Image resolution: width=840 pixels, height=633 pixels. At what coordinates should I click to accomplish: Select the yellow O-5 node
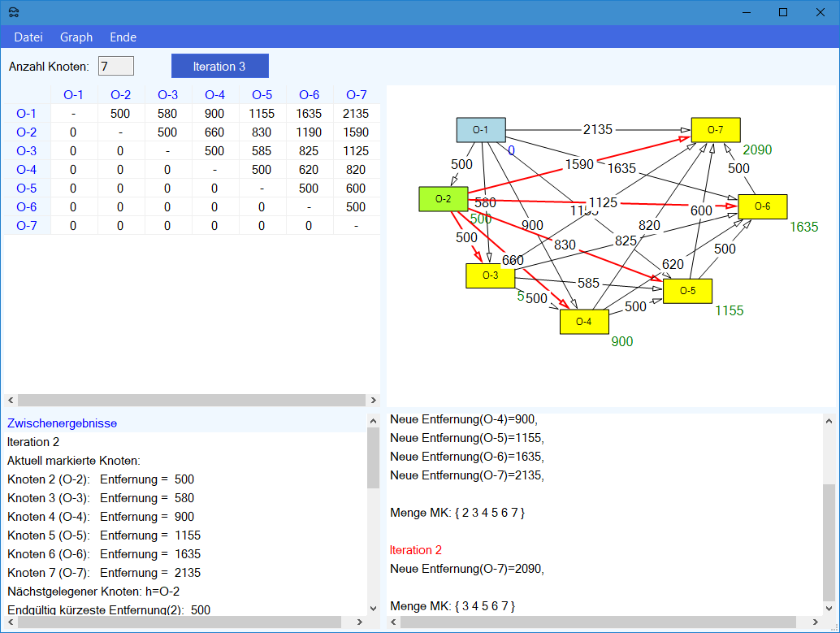coord(687,291)
